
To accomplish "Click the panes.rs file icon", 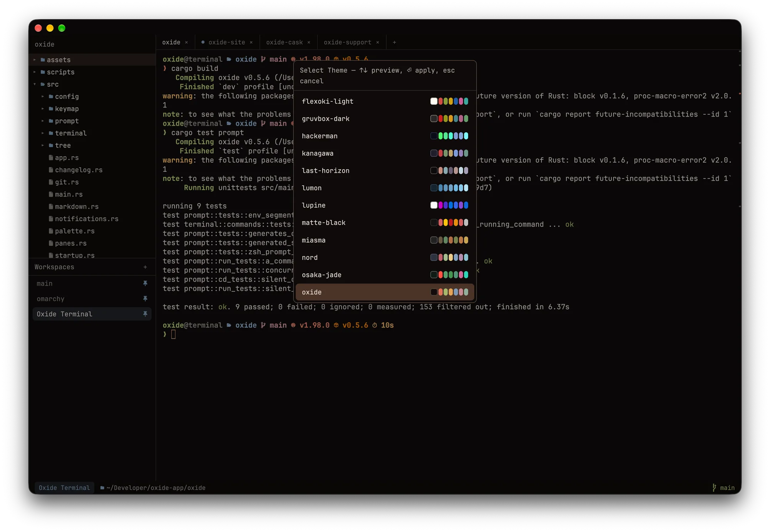I will [51, 243].
